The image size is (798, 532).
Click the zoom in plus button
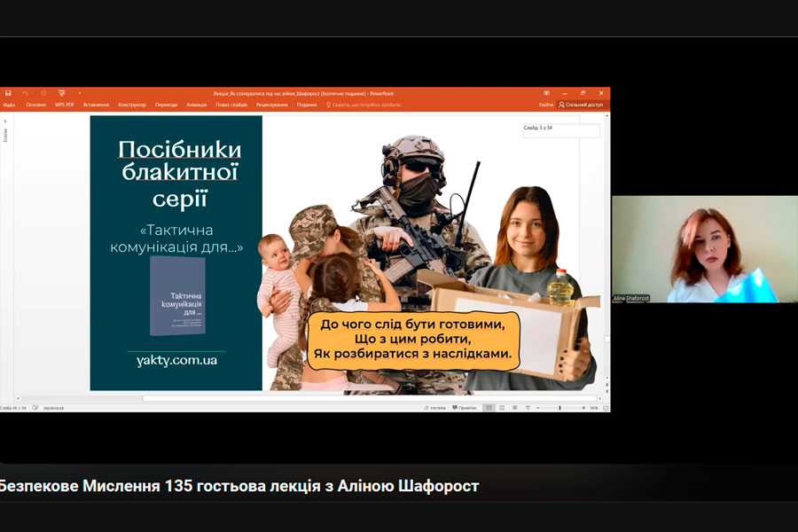point(583,408)
